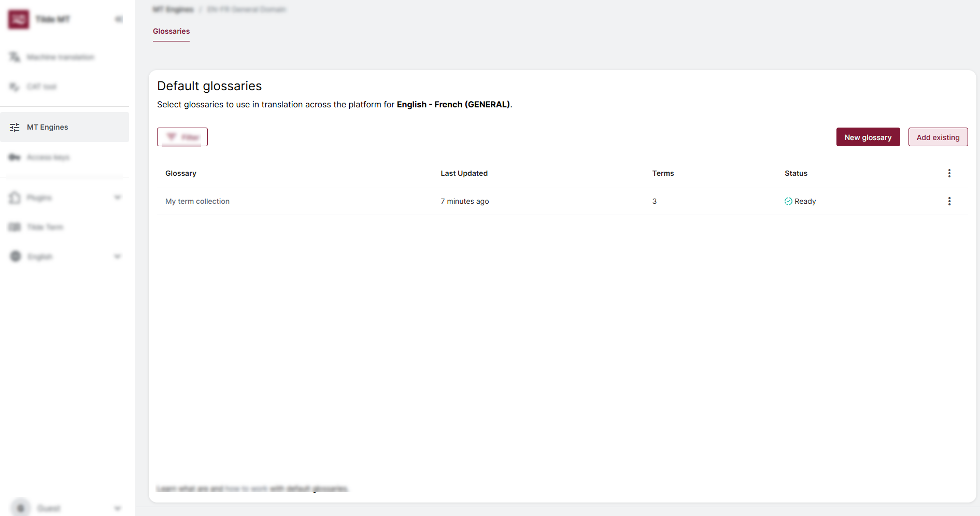Viewport: 980px width, 516px height.
Task: Click the Tilde MT logo
Action: click(x=19, y=19)
